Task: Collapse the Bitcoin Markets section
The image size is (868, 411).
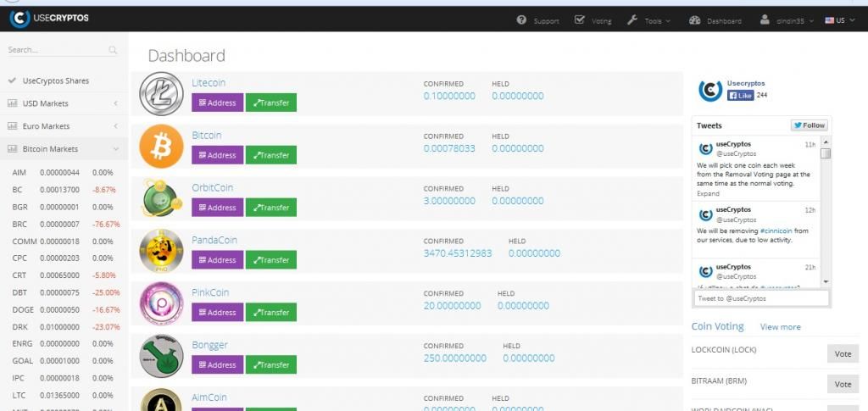Action: [64, 149]
